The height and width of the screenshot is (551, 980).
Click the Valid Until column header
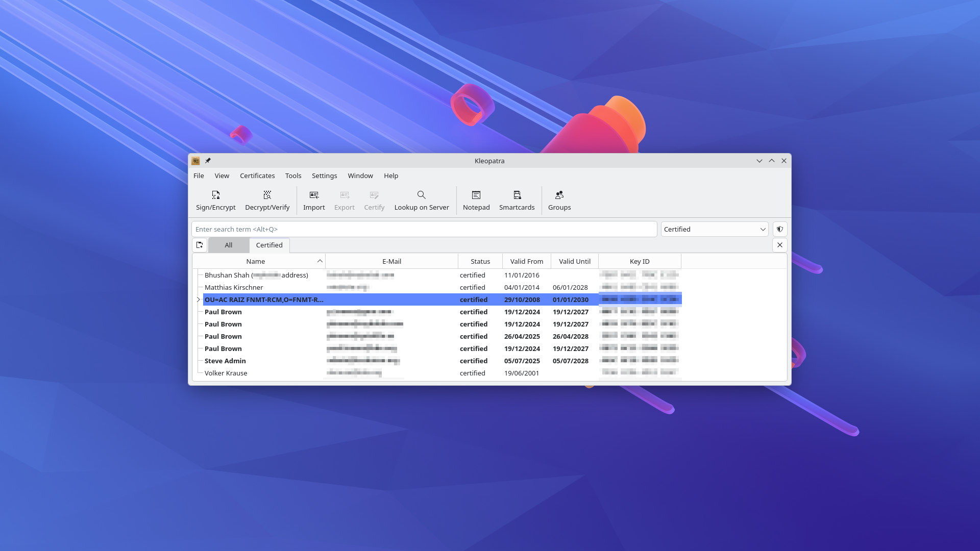[574, 261]
